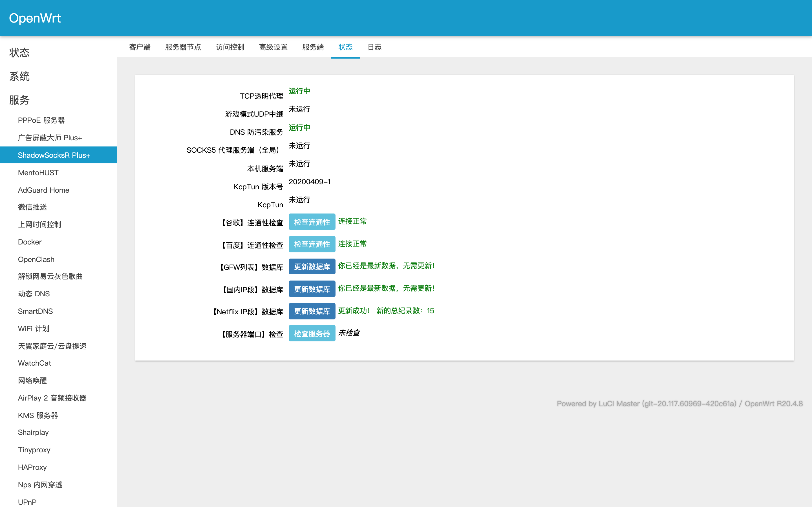Image resolution: width=812 pixels, height=507 pixels.
Task: Click 检查连通性 for Baidu connectivity
Action: pyautogui.click(x=312, y=244)
